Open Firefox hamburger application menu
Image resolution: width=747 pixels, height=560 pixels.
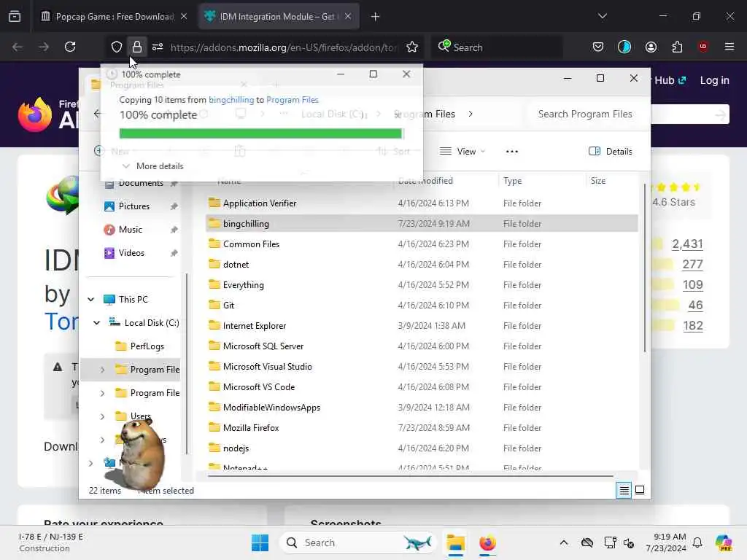tap(729, 47)
